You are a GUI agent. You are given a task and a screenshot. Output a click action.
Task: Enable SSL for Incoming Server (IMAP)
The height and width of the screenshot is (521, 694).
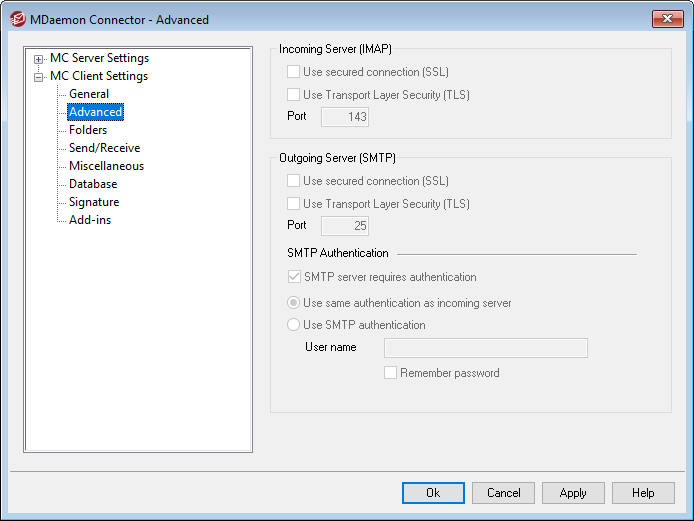294,72
